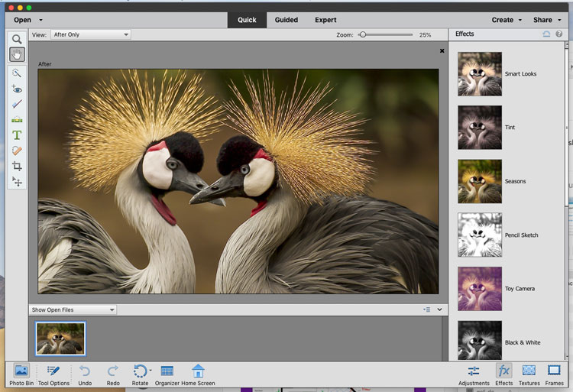This screenshot has height=392, width=573.
Task: Select the Quick Selection tool
Action: tap(17, 73)
